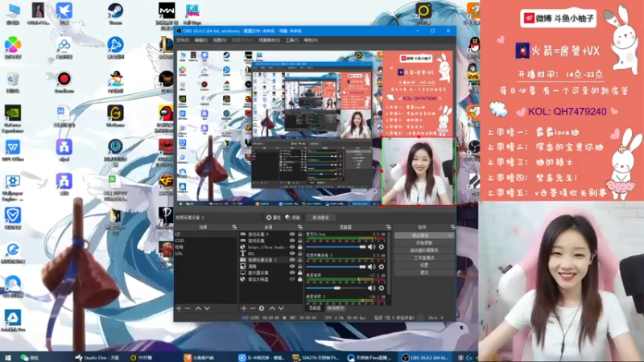Remove selected scene with minus icon
This screenshot has height=362, width=644.
tap(188, 308)
